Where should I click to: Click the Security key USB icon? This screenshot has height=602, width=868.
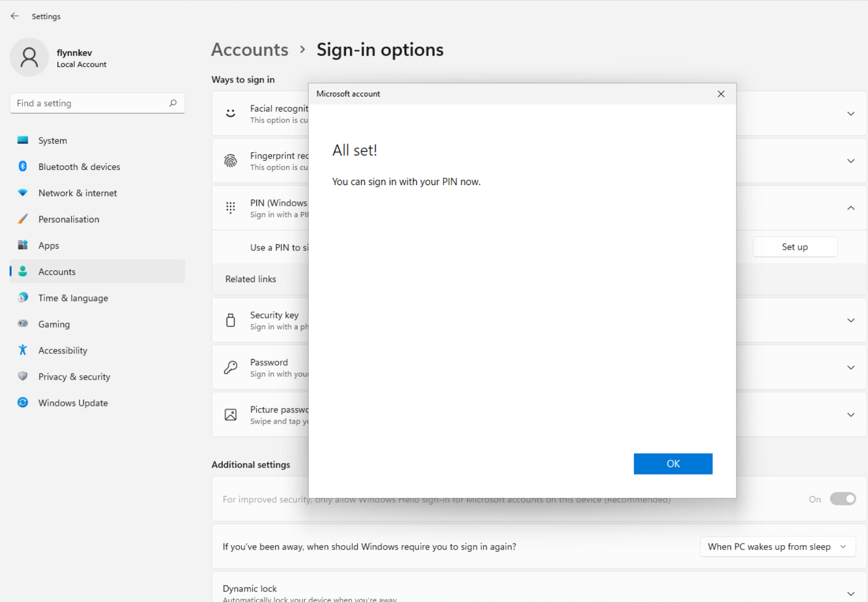click(231, 321)
